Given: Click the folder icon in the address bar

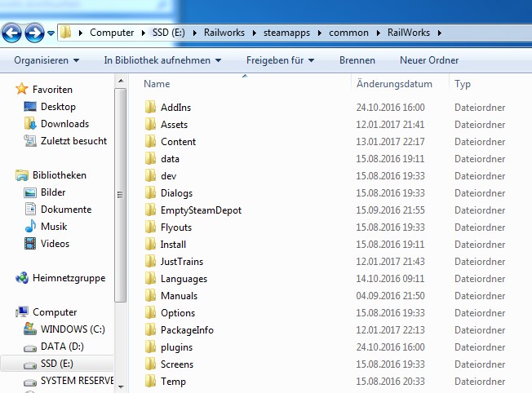Looking at the screenshot, I should [65, 33].
